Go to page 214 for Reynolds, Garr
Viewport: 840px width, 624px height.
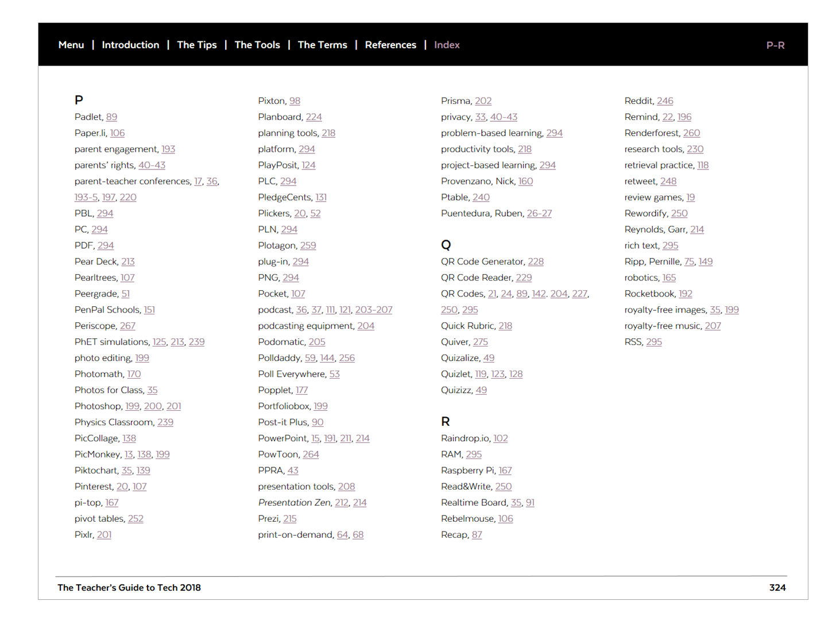click(697, 229)
